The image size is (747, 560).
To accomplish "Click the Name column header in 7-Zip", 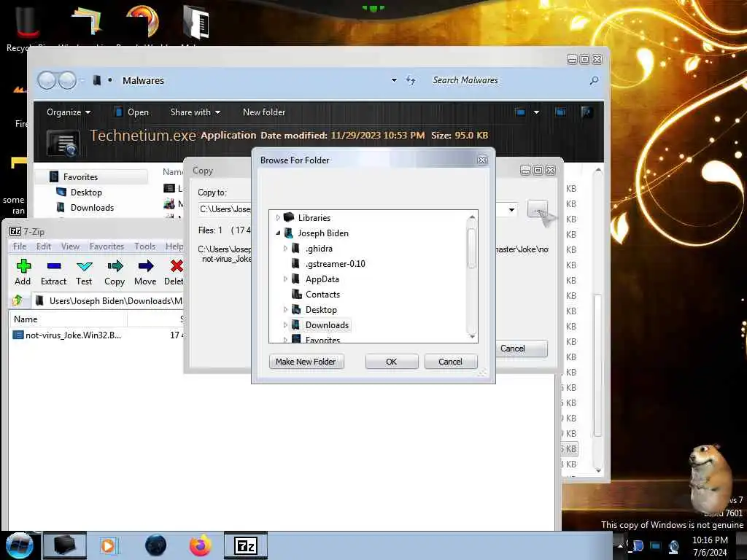I will 68,319.
